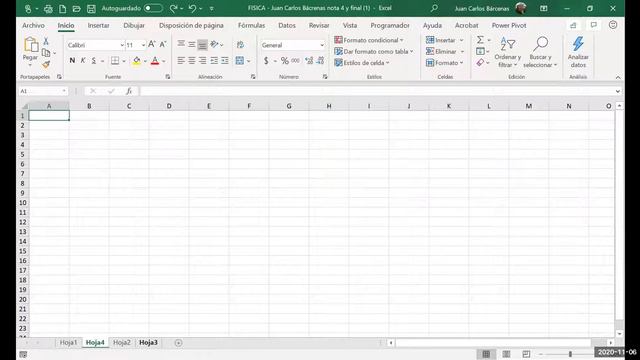Switch to the Datos ribbon tab

[x=287, y=25]
